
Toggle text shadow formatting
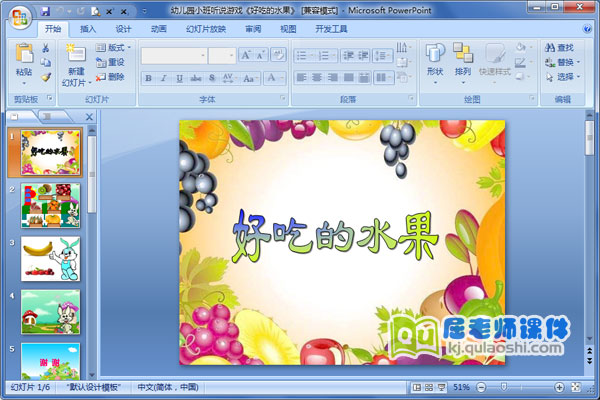pyautogui.click(x=212, y=78)
